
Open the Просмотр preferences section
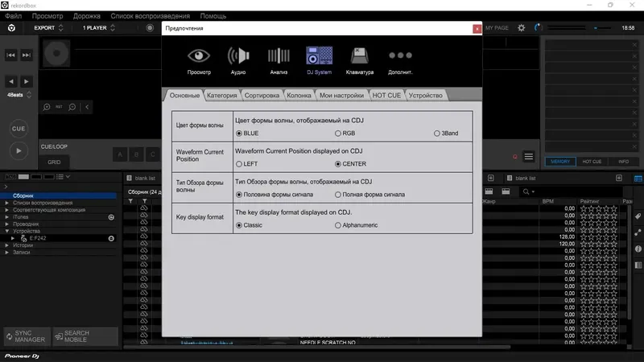pos(199,61)
